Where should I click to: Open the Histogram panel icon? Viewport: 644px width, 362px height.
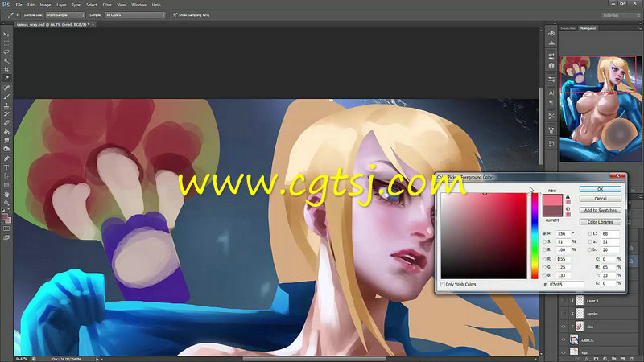551,43
